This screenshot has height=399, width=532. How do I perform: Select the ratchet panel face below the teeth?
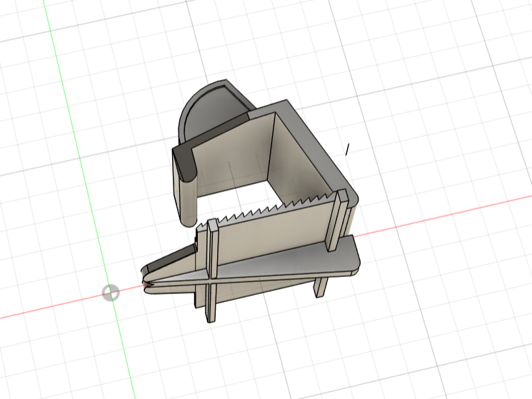271,228
